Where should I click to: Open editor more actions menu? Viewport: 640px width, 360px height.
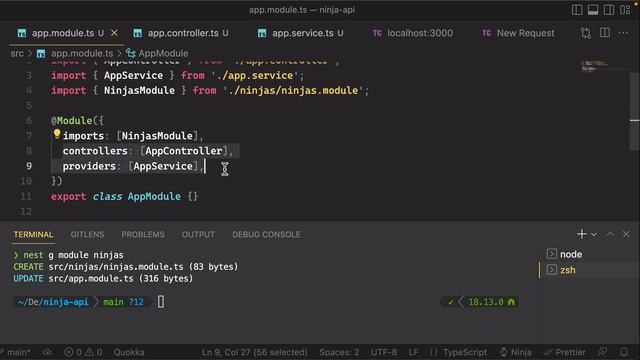pyautogui.click(x=623, y=33)
